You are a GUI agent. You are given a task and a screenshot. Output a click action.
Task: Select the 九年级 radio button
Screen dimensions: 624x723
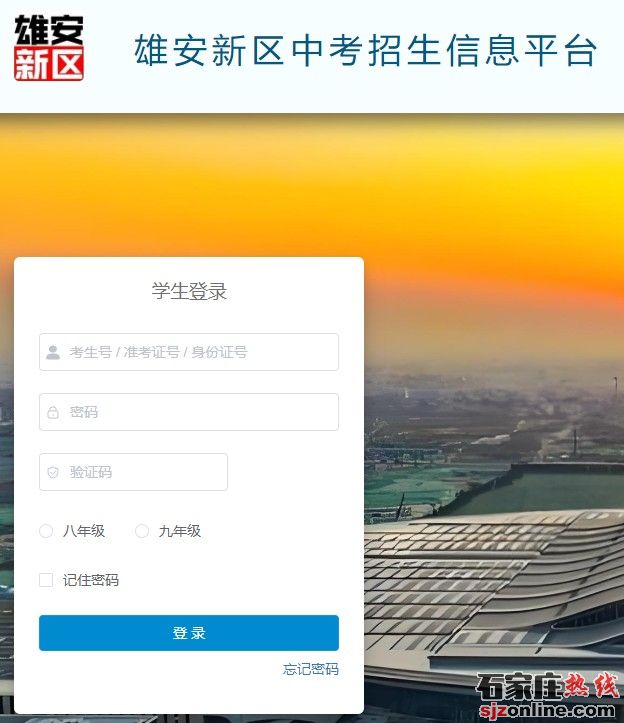[x=142, y=531]
